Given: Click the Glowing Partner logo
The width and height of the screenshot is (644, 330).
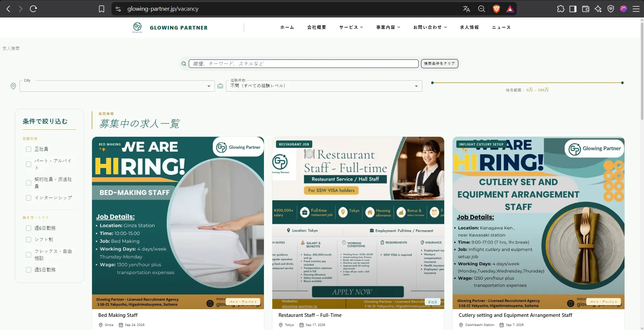Looking at the screenshot, I should coord(137,27).
